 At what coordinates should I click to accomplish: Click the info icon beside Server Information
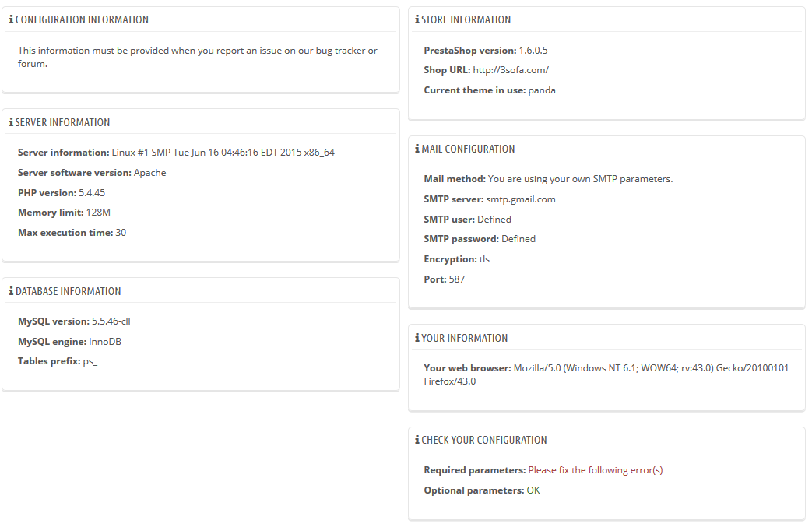tap(11, 122)
